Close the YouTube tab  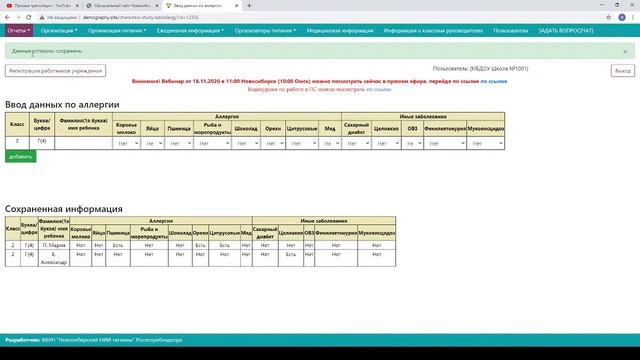point(77,6)
